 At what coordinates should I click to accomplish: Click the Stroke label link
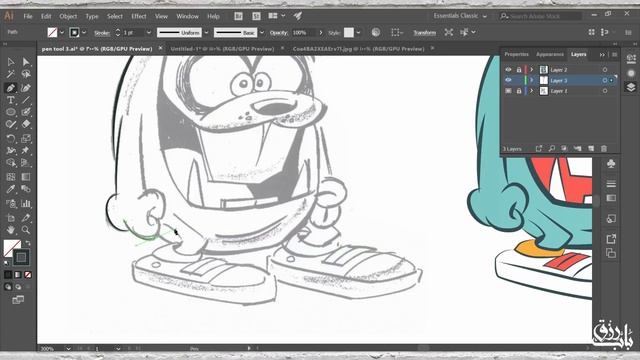(102, 33)
